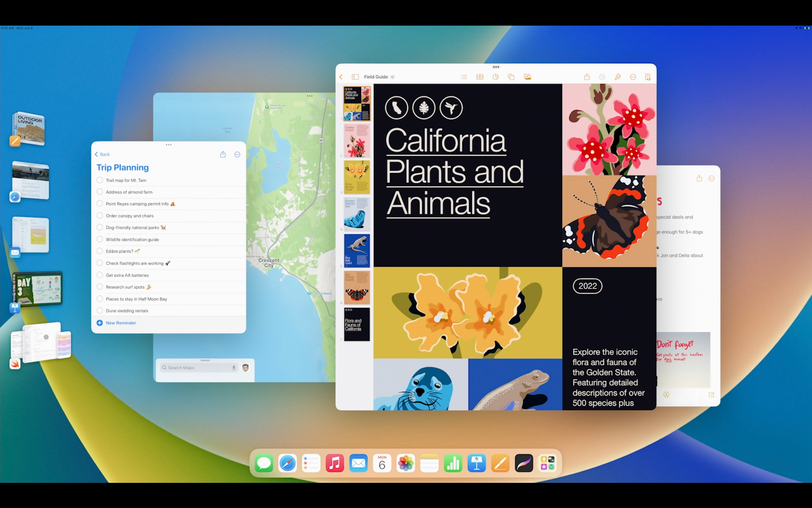This screenshot has height=508, width=812.
Task: Open Reminders more options ellipsis
Action: coord(237,154)
